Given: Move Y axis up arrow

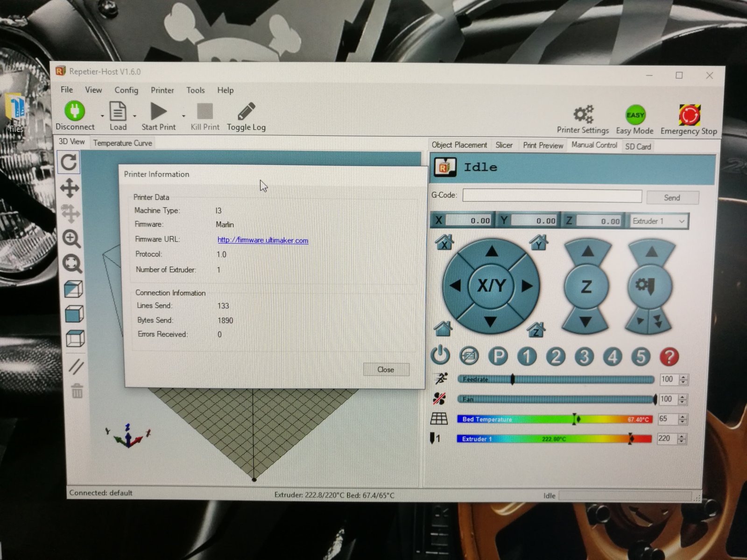Looking at the screenshot, I should click(491, 252).
